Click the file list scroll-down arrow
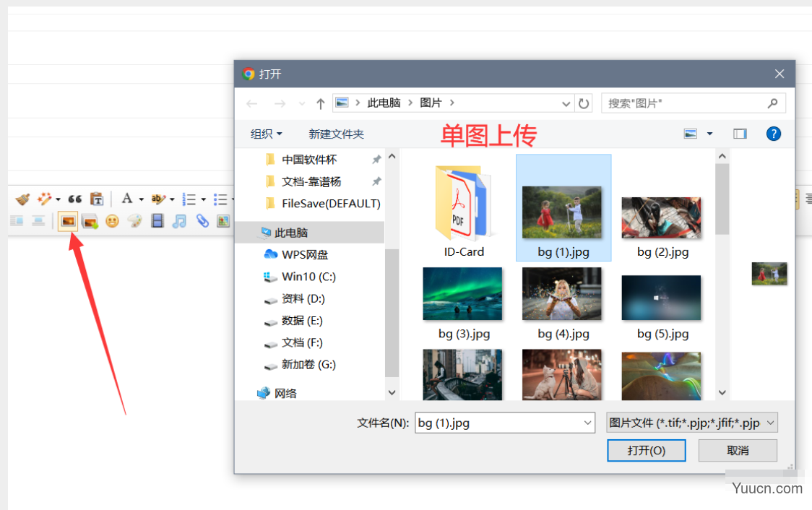Viewport: 812px width, 510px height. pyautogui.click(x=722, y=392)
